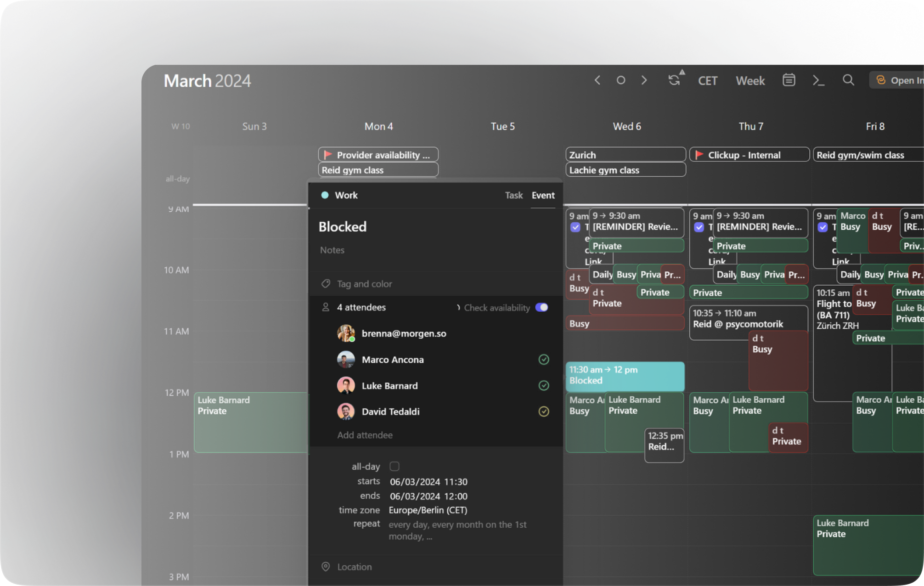Click the sync calendars icon
Screen dimensions: 924x586
coord(674,80)
